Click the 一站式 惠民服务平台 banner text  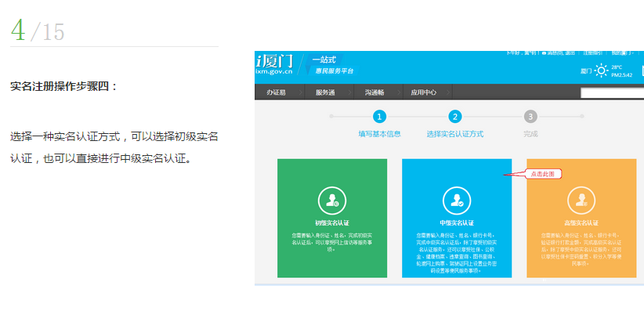[x=333, y=65]
